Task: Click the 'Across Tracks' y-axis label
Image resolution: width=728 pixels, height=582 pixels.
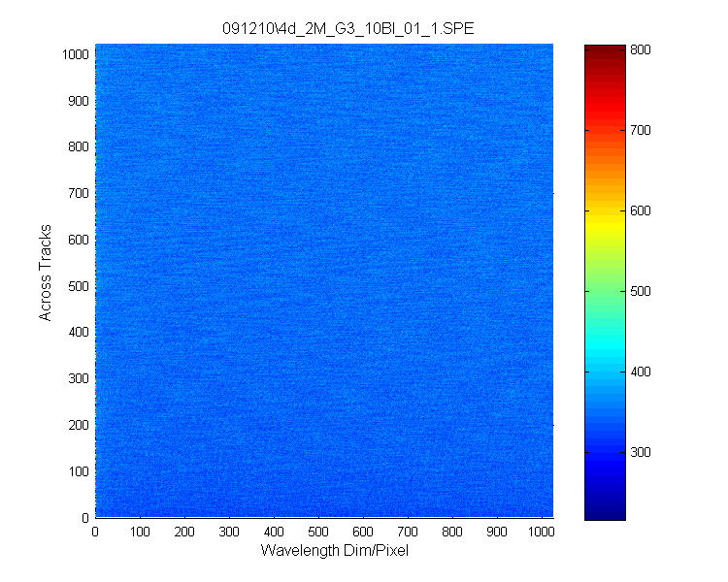Action: (45, 273)
